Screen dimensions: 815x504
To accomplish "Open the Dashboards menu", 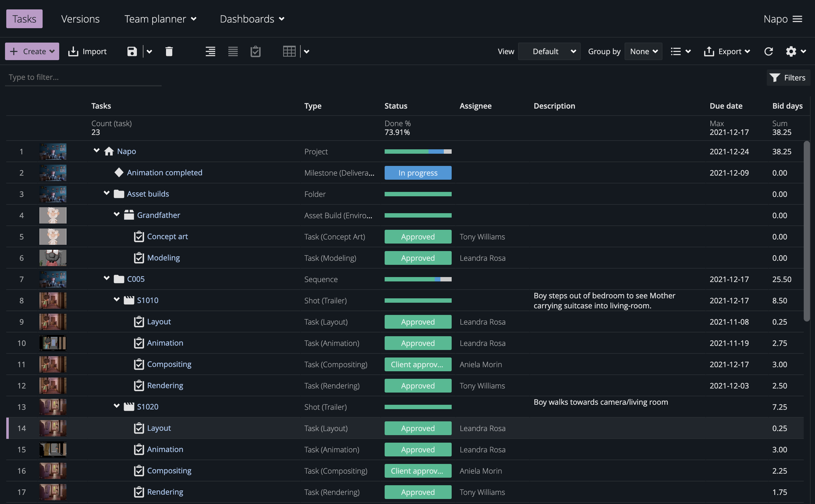I will click(x=252, y=19).
